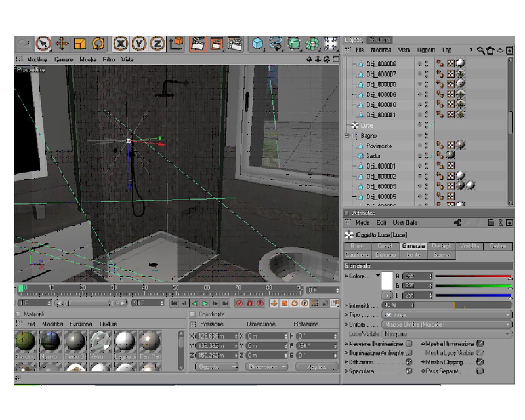This screenshot has height=420, width=525.
Task: Collapse the Bagno tree group
Action: (x=347, y=136)
